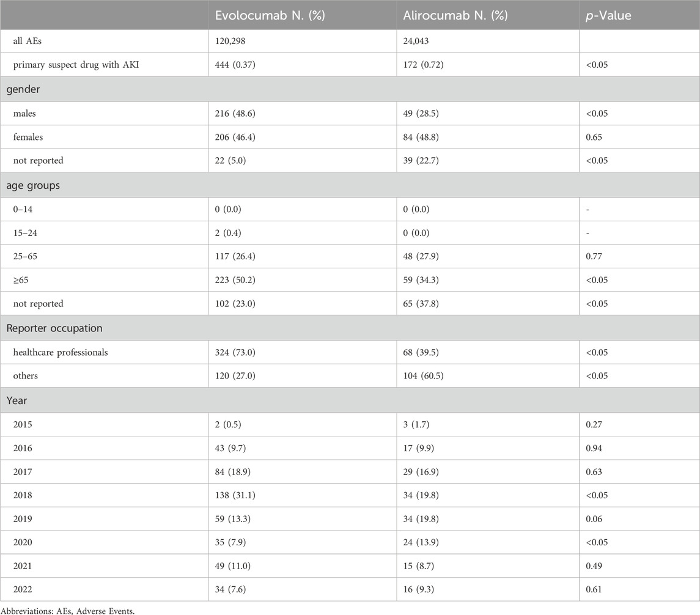Screen dimensions: 700x615
Task: Select the 2021 year row label
Action: point(23,566)
